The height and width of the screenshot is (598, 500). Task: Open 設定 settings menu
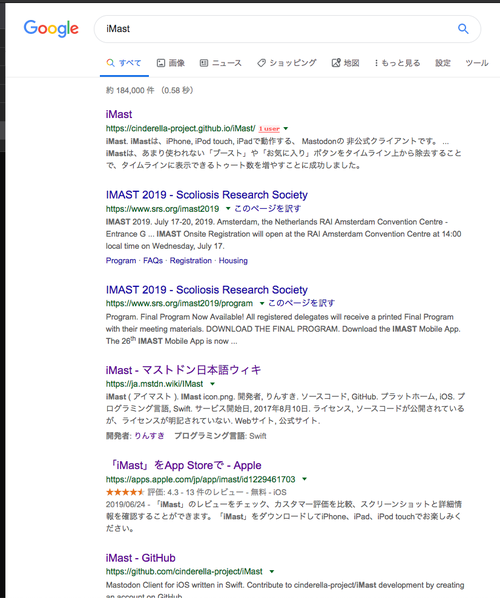click(443, 63)
